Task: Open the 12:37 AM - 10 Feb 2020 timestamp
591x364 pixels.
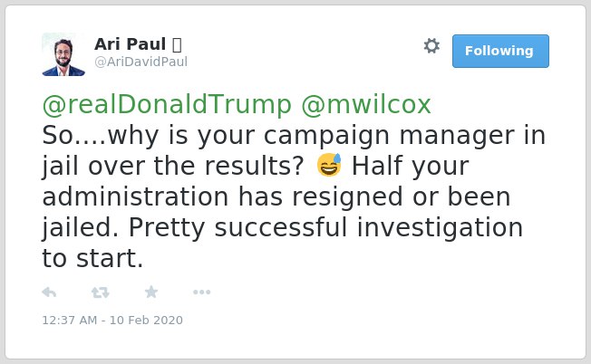Action: [x=112, y=320]
